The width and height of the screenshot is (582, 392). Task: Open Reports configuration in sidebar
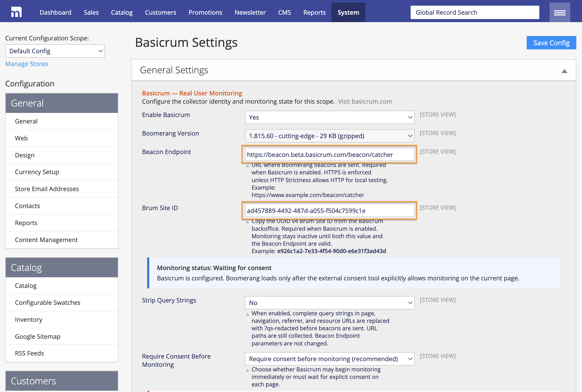pos(62,223)
